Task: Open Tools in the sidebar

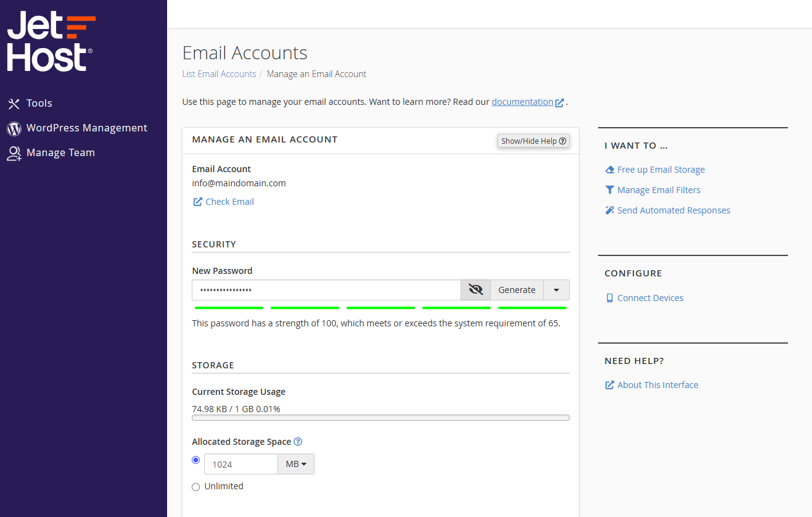Action: pos(39,103)
